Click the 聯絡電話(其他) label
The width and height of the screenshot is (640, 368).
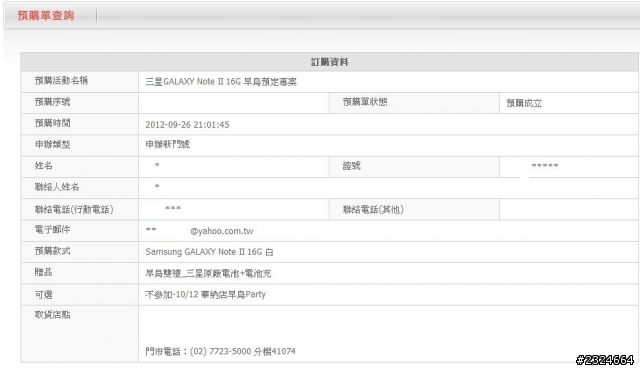point(373,210)
